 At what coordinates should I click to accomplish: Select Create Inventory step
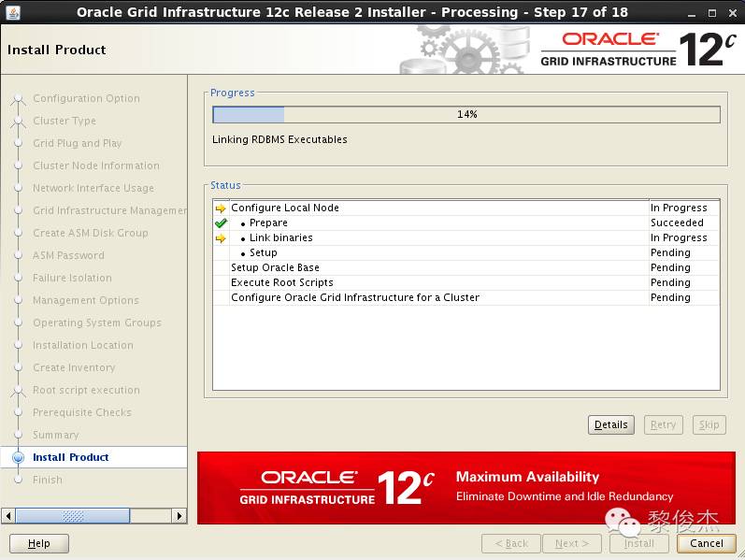coord(74,367)
